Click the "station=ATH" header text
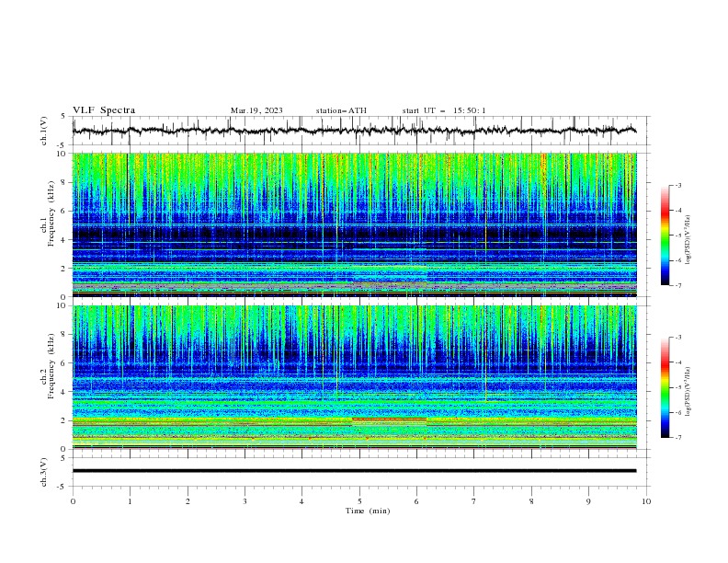Screen dimensions: 728x563 pos(341,110)
